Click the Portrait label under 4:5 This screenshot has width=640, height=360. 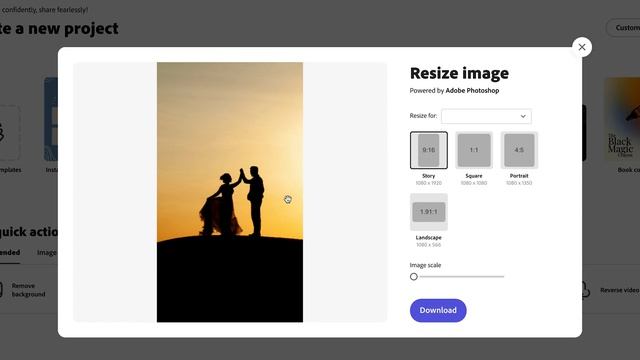[519, 176]
